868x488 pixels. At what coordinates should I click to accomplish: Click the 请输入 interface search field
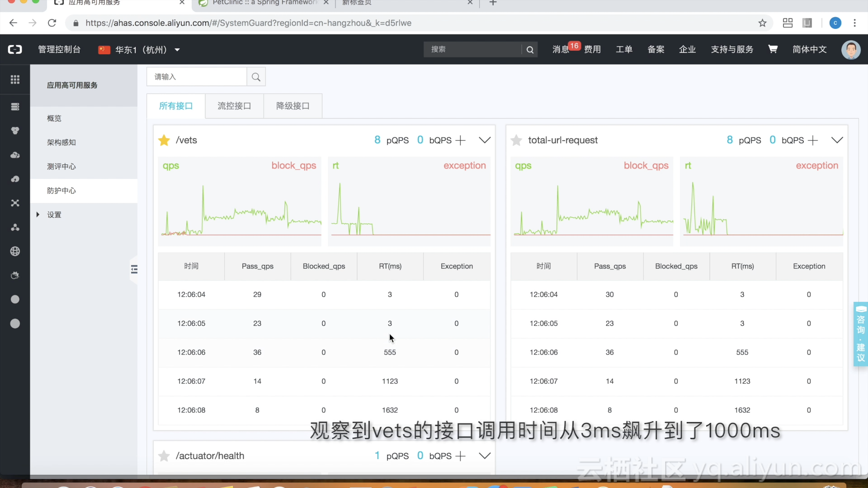point(197,77)
